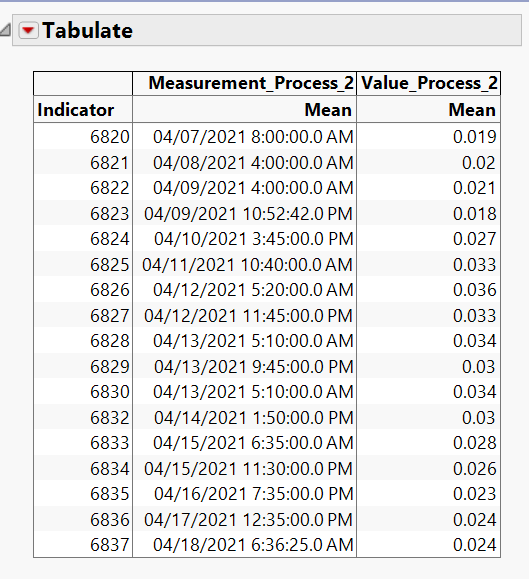
Task: Collapse the Tabulate outline with gray disclosure triangle
Action: [5, 30]
